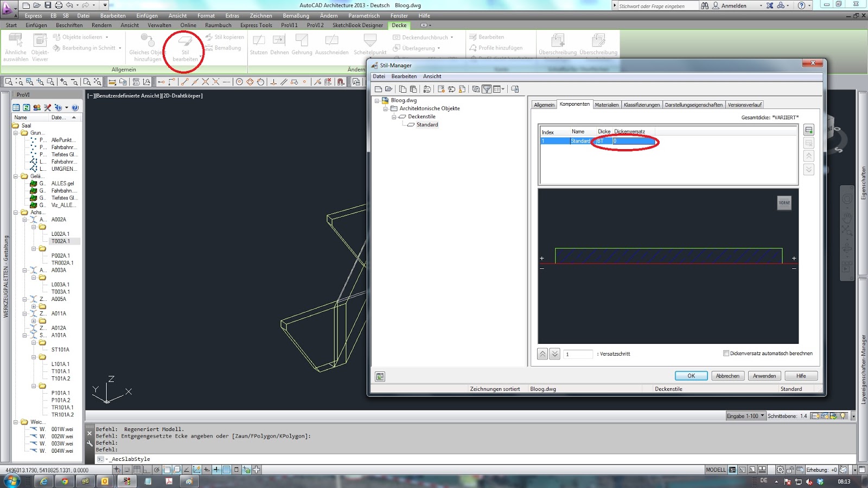Click the Save icon in quick access toolbar
Viewport: 868px width, 488px height.
click(x=48, y=5)
